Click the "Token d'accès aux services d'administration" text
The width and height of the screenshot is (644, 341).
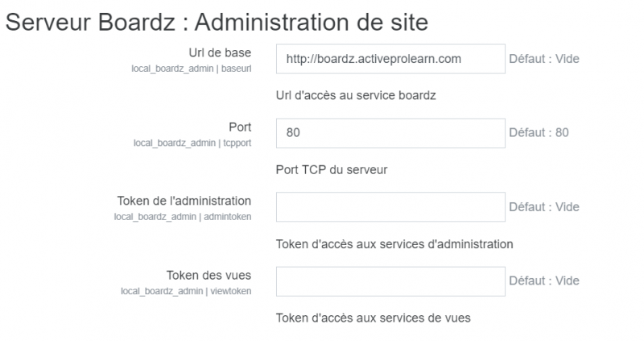pos(394,244)
